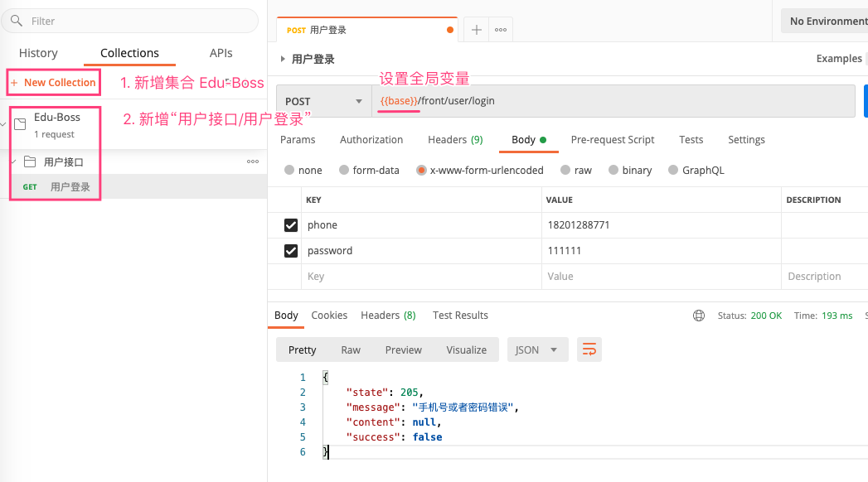
Task: Open the response Body tab
Action: 286,315
